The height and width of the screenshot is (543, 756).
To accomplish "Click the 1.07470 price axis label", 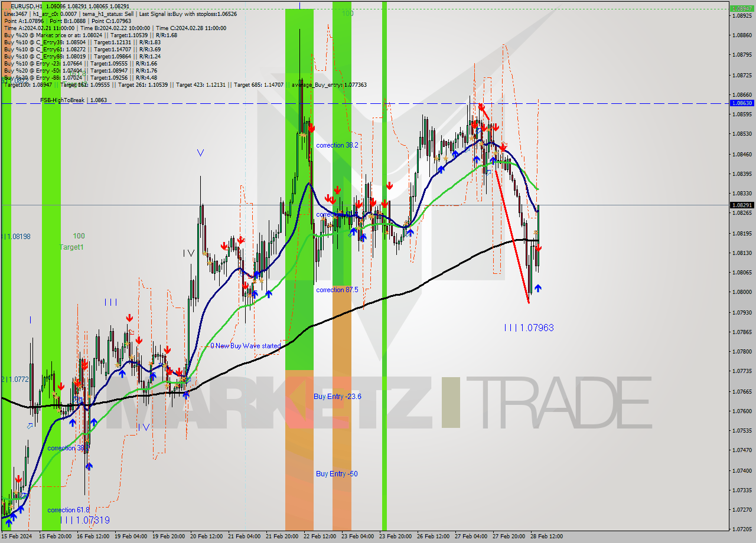I will (x=742, y=450).
